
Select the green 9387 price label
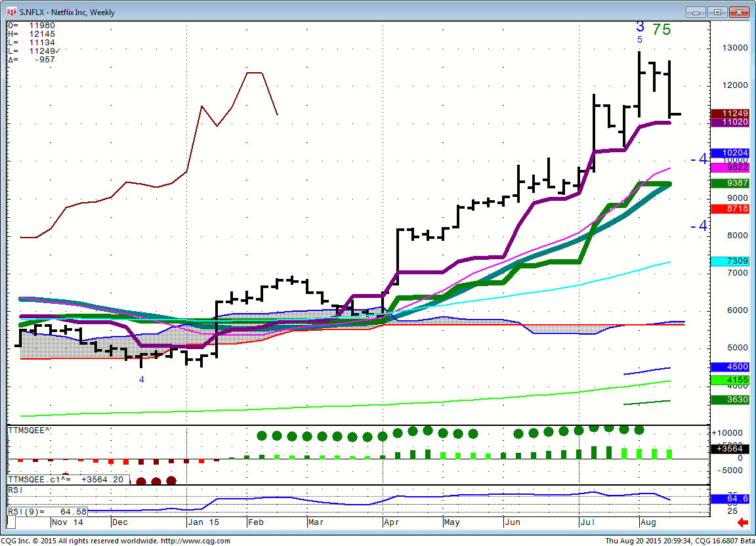click(x=730, y=183)
